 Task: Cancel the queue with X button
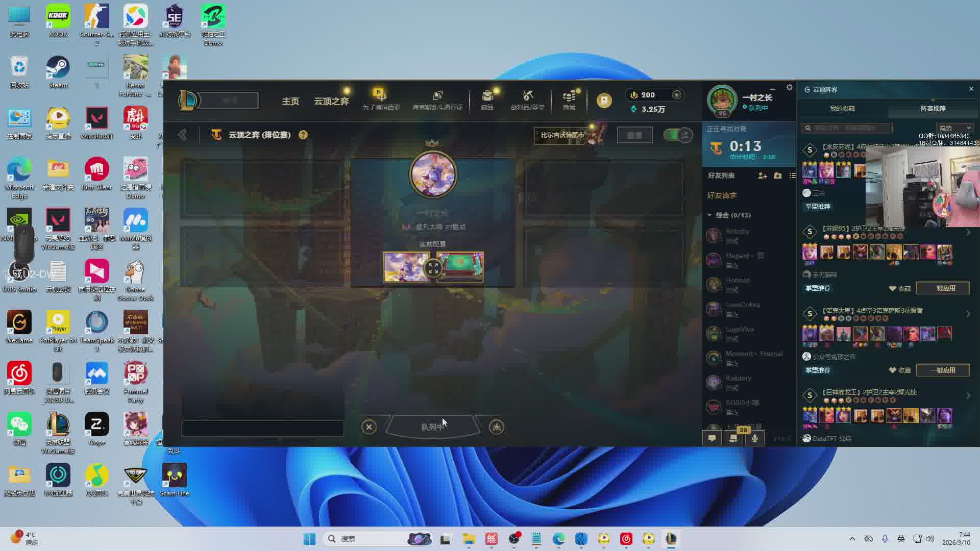coord(369,427)
